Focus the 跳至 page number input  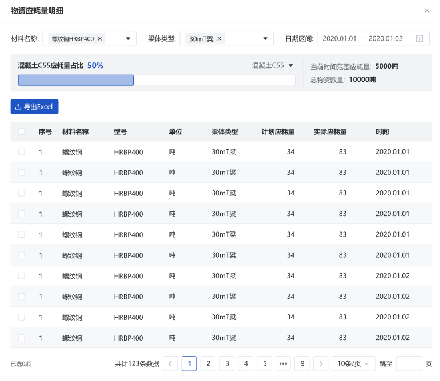409,363
